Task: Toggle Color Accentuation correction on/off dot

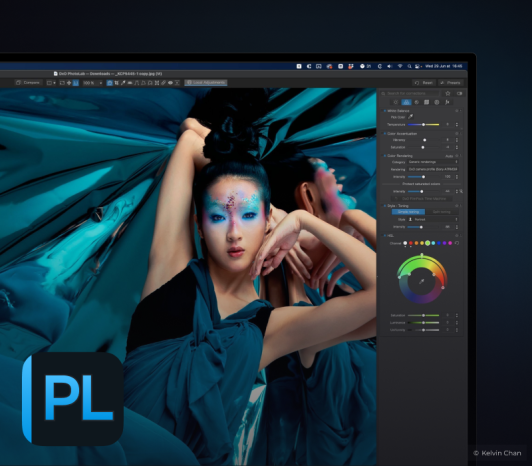Action: click(x=384, y=133)
